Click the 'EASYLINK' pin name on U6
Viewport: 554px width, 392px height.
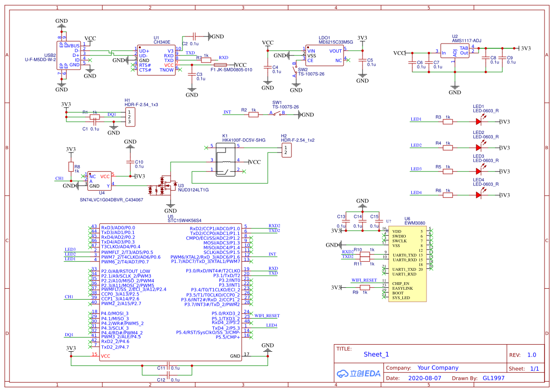pos(402,288)
